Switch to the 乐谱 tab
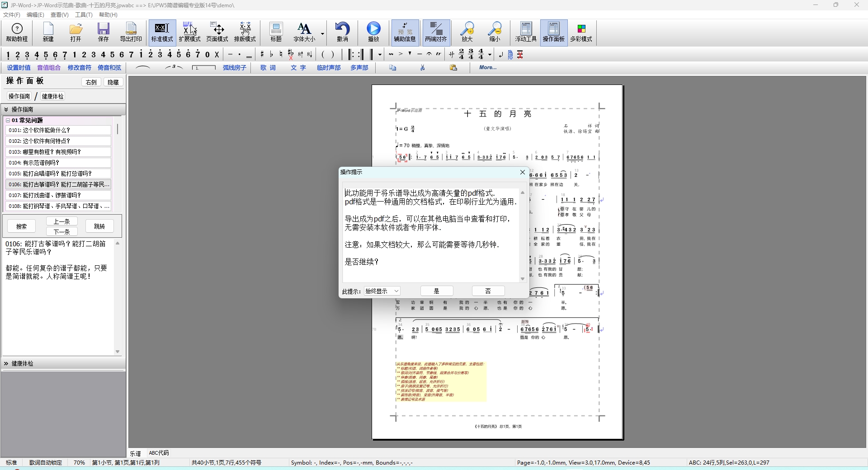This screenshot has height=470, width=868. click(136, 453)
